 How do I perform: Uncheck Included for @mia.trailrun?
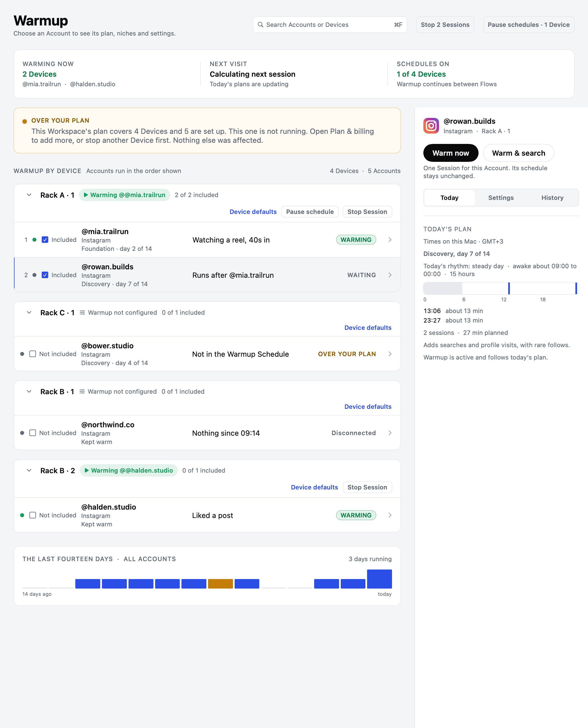click(x=45, y=239)
